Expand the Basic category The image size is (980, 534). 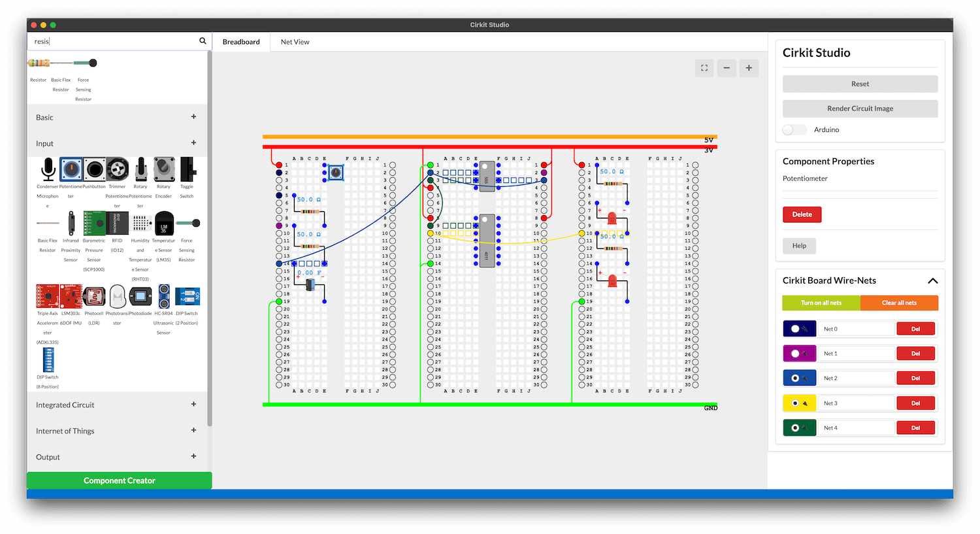click(193, 117)
